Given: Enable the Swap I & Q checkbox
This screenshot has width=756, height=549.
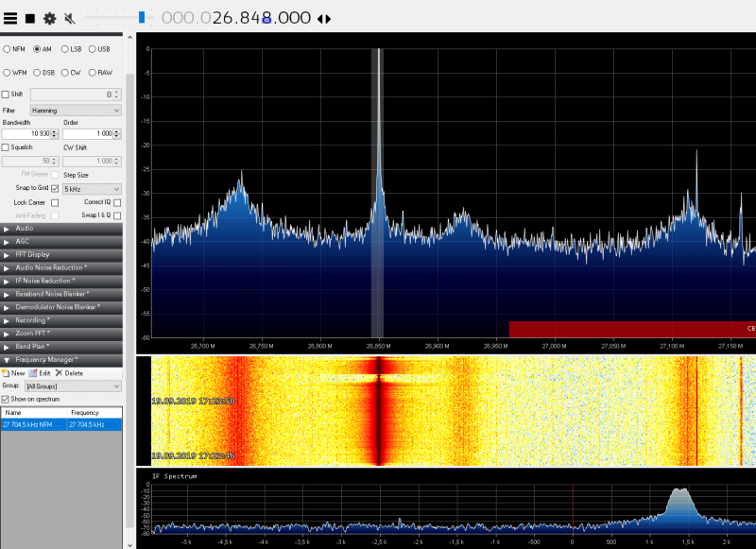Looking at the screenshot, I should [x=117, y=215].
